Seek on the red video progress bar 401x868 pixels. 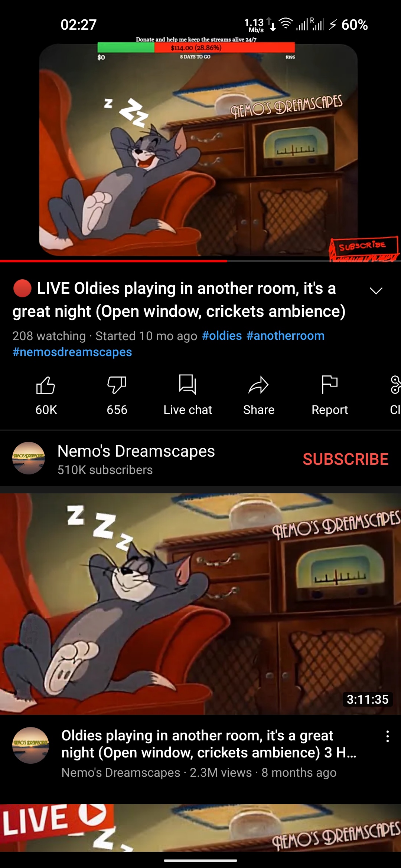pos(200,261)
